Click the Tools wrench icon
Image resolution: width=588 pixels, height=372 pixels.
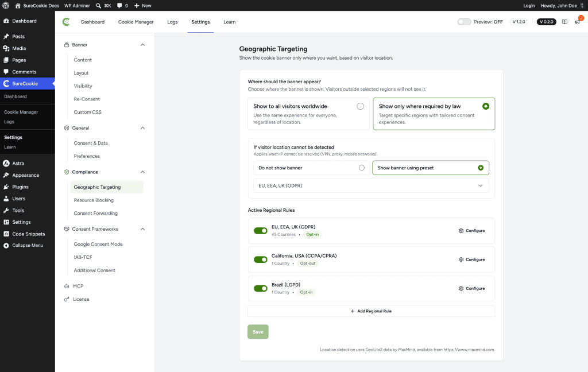tap(6, 210)
